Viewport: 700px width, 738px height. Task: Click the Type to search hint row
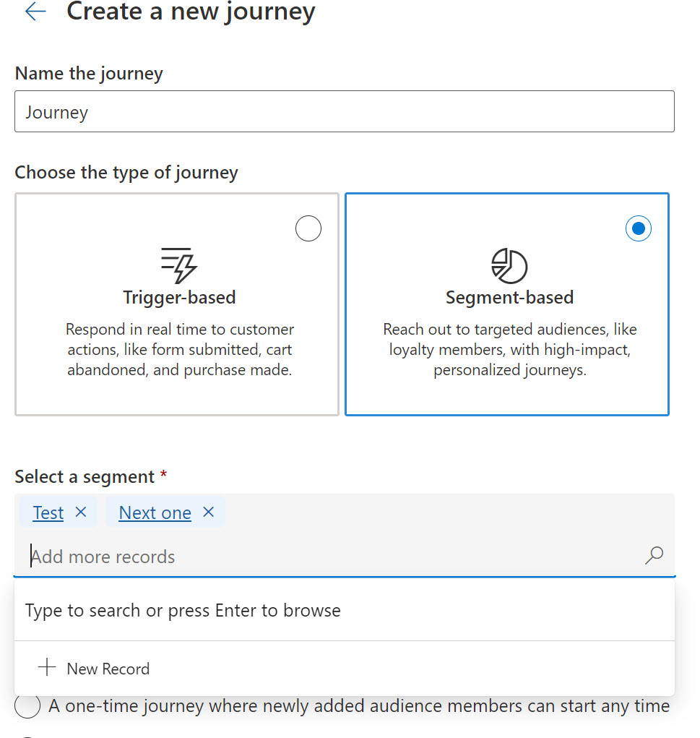click(x=345, y=611)
